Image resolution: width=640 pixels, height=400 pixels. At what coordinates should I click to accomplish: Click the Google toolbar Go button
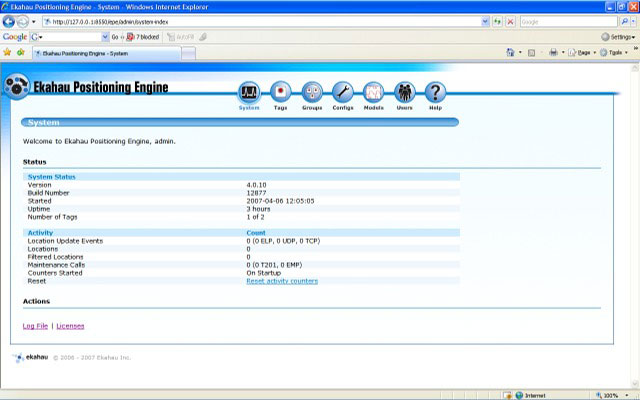(x=115, y=37)
